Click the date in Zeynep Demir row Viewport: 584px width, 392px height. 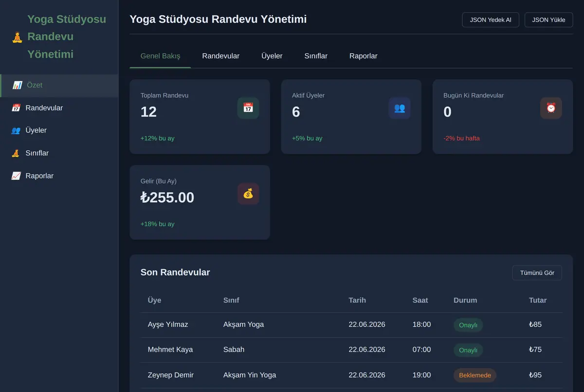[x=367, y=375]
